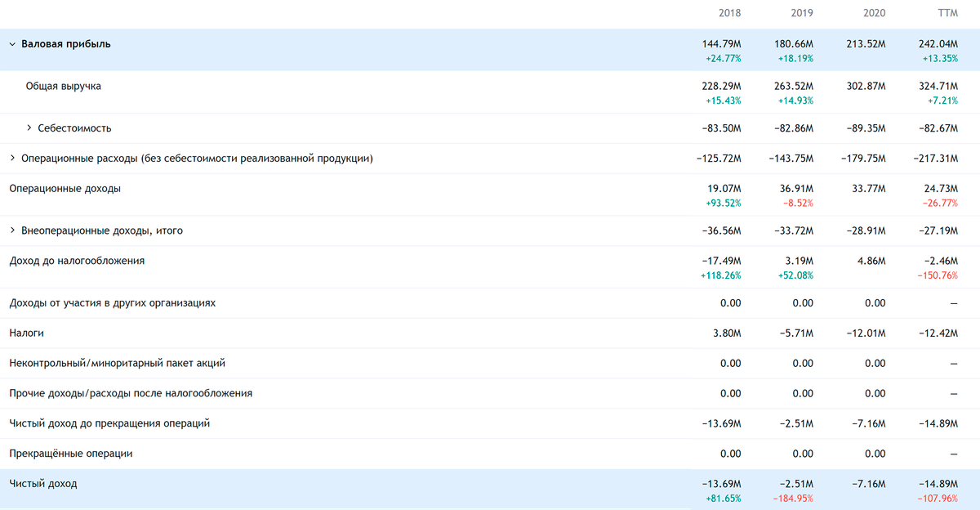Click the −12.42M taxes value
Image resolution: width=980 pixels, height=510 pixels.
(x=938, y=333)
